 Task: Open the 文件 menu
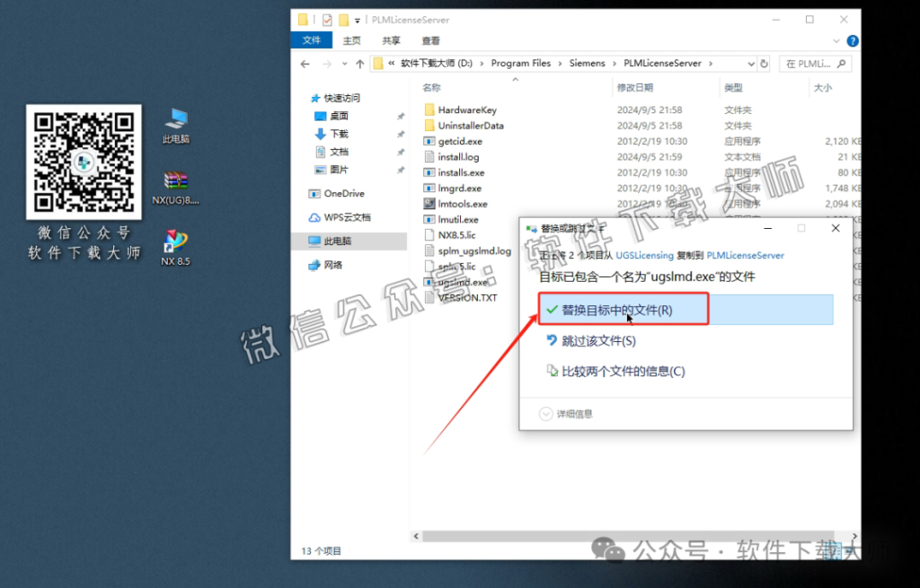click(x=311, y=39)
